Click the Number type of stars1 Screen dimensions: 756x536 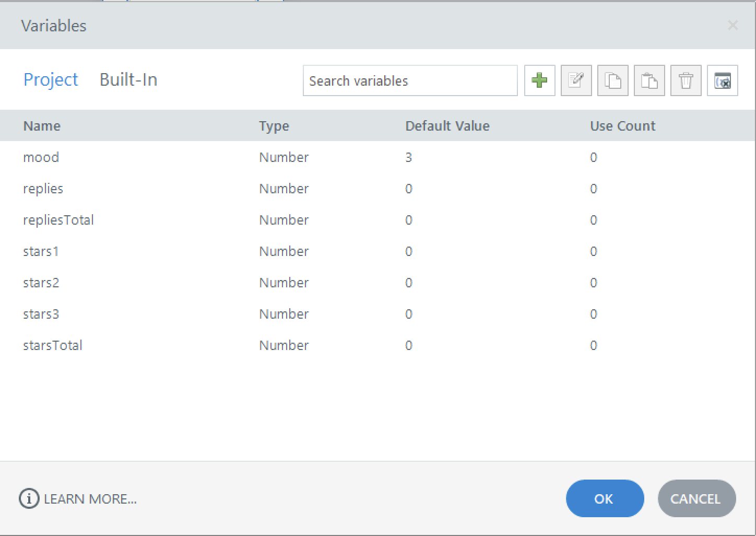tap(284, 251)
